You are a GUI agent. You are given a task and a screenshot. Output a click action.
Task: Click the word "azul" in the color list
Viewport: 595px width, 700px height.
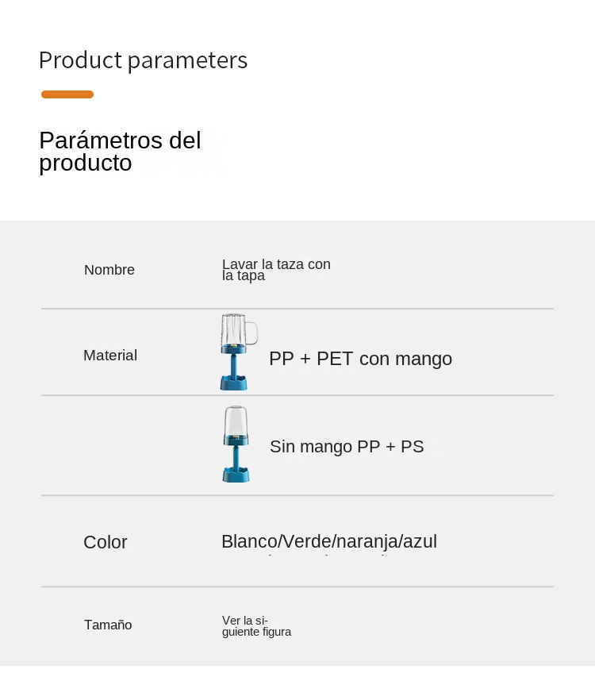420,542
